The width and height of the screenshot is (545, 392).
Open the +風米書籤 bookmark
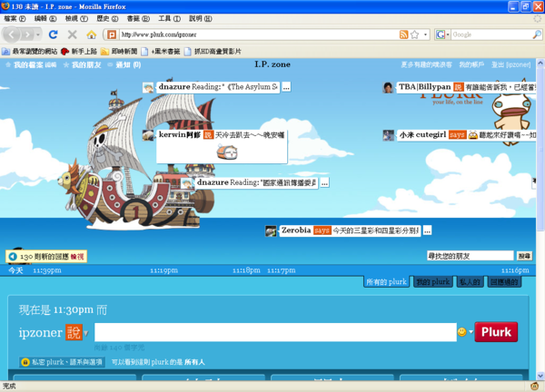161,52
